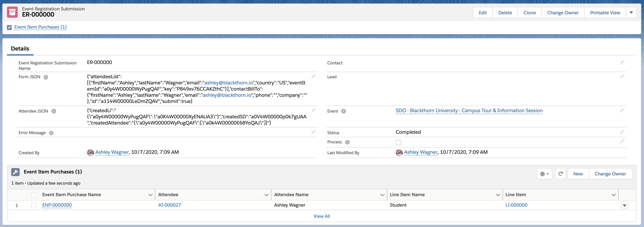Click the Event Item Purchases related list wrench icon
644x227 pixels.
point(15,172)
